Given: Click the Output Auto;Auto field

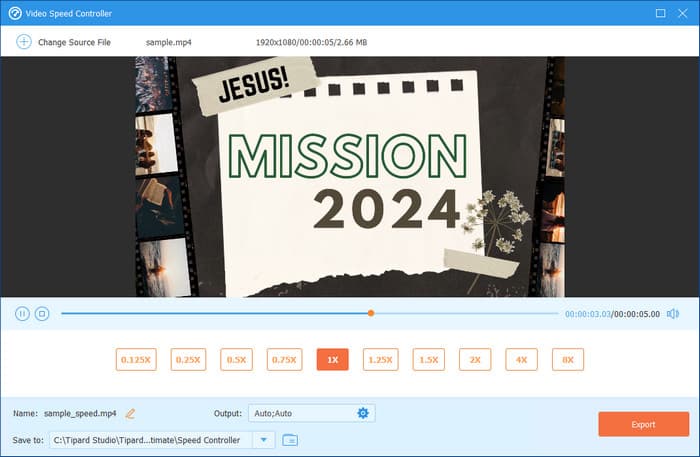Looking at the screenshot, I should (300, 413).
